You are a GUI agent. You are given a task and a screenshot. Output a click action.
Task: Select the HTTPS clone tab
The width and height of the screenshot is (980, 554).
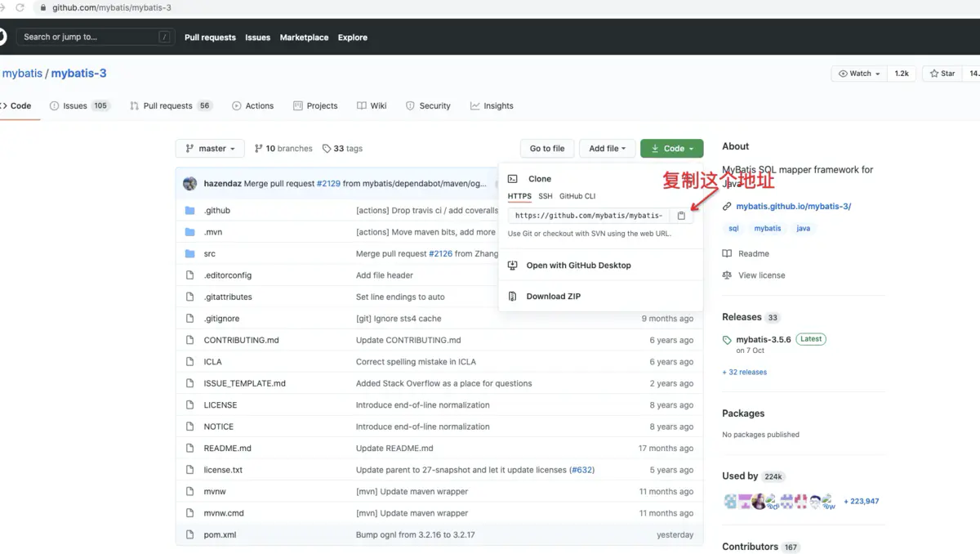(519, 196)
